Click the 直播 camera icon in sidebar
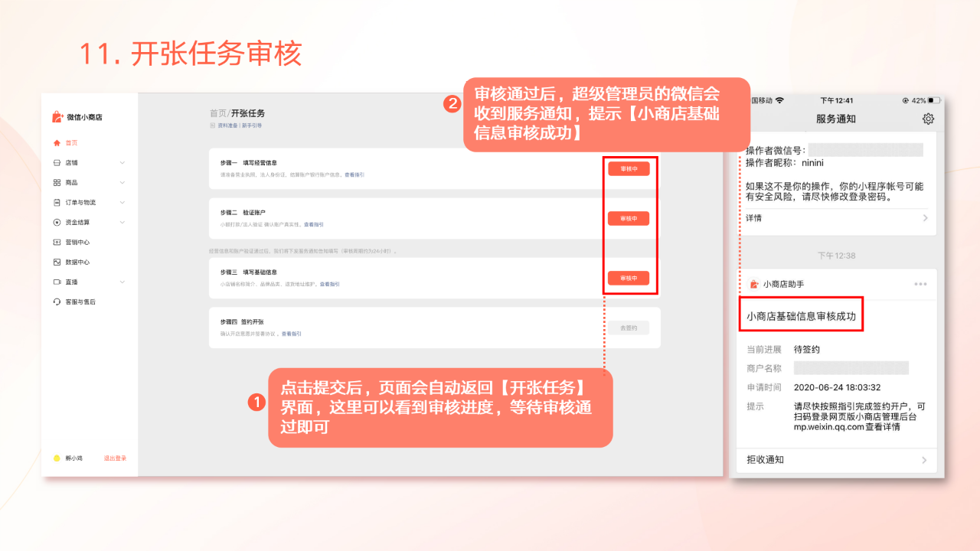The image size is (980, 551). tap(57, 282)
